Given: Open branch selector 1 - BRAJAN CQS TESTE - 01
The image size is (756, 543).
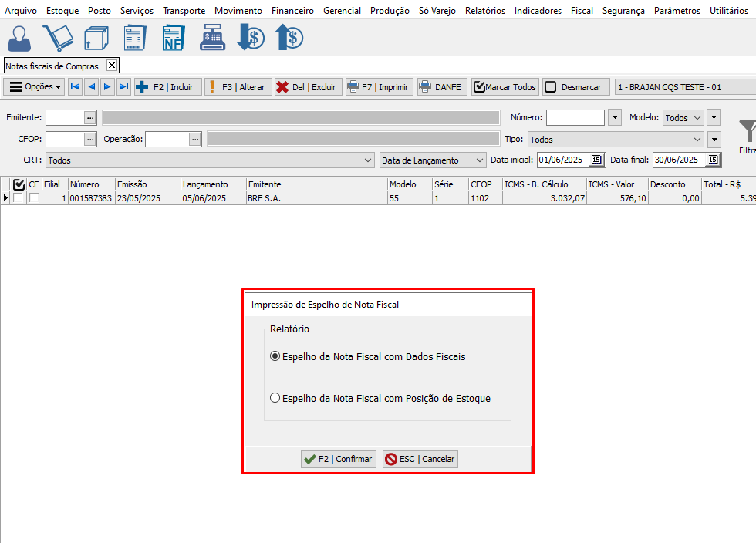Looking at the screenshot, I should (685, 87).
